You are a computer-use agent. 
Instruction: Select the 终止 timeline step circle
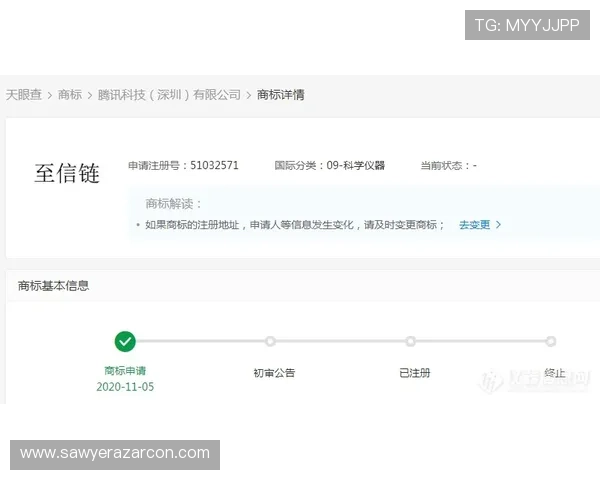pyautogui.click(x=551, y=341)
